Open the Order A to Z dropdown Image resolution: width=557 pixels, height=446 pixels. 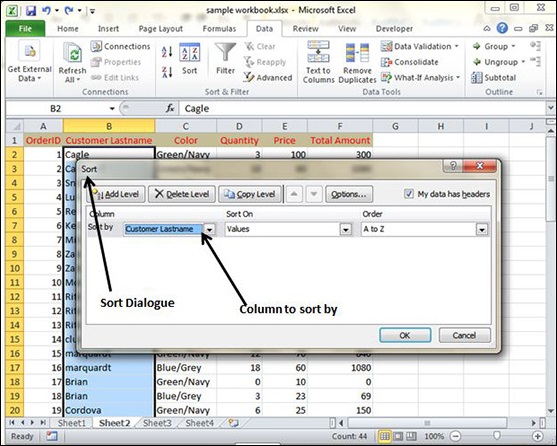pyautogui.click(x=482, y=229)
